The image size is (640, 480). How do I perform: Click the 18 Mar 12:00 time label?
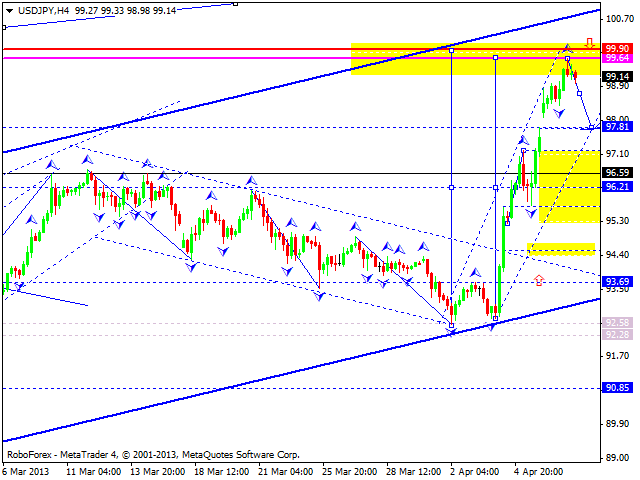222,472
